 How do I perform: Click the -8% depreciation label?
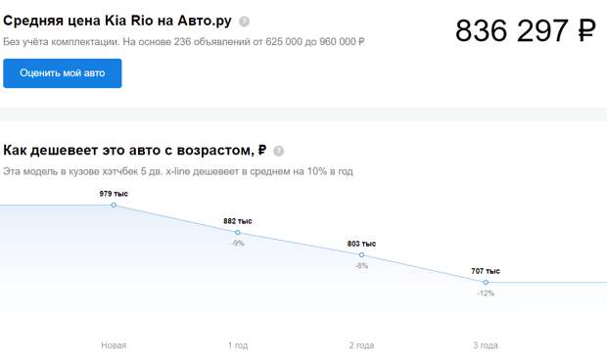pyautogui.click(x=361, y=266)
